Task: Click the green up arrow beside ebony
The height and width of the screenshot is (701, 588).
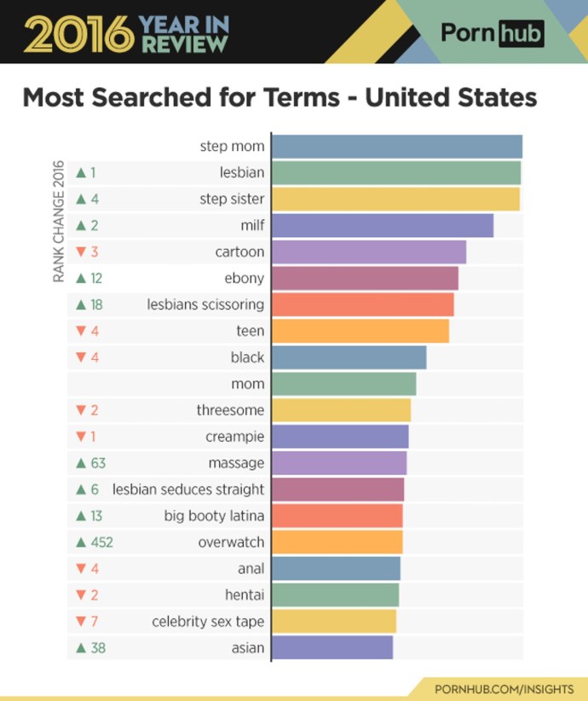Action: click(81, 278)
